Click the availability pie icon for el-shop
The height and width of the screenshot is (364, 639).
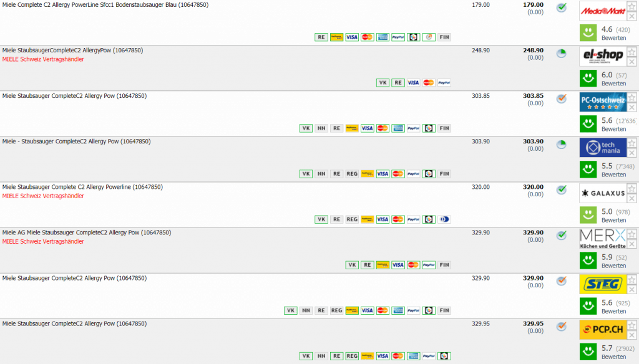[561, 54]
